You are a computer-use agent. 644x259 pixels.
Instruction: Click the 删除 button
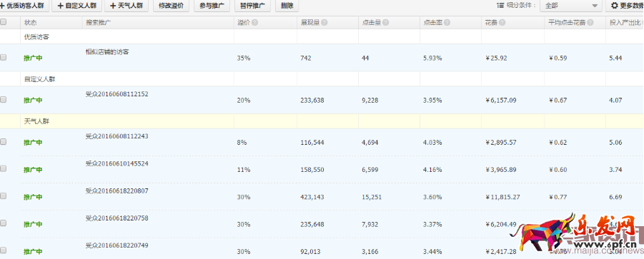pyautogui.click(x=287, y=6)
